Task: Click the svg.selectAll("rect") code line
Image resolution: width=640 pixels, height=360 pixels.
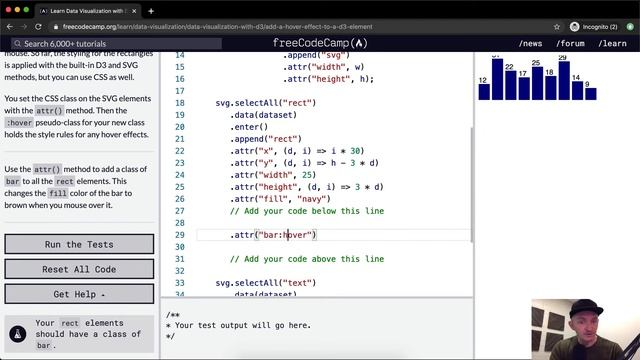Action: coord(266,103)
